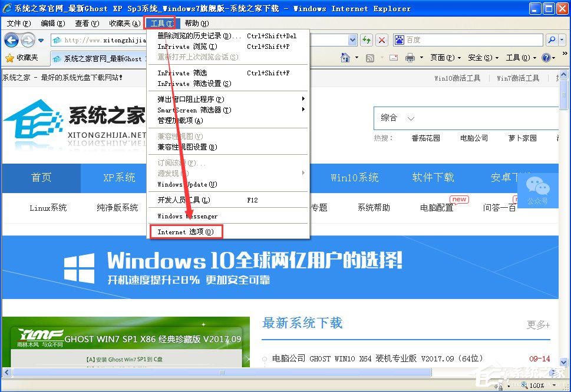Open the address bar history dropdown
Screen dimensions: 571x392
[351, 40]
